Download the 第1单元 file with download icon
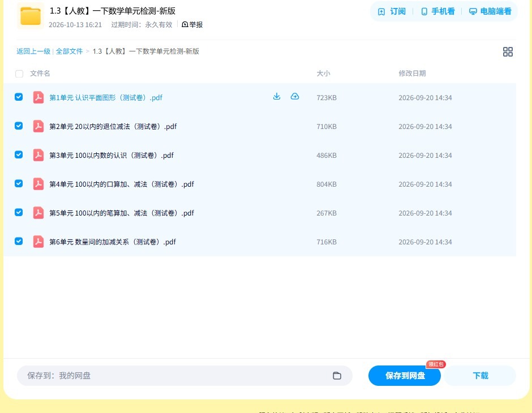The image size is (532, 413). pos(277,97)
